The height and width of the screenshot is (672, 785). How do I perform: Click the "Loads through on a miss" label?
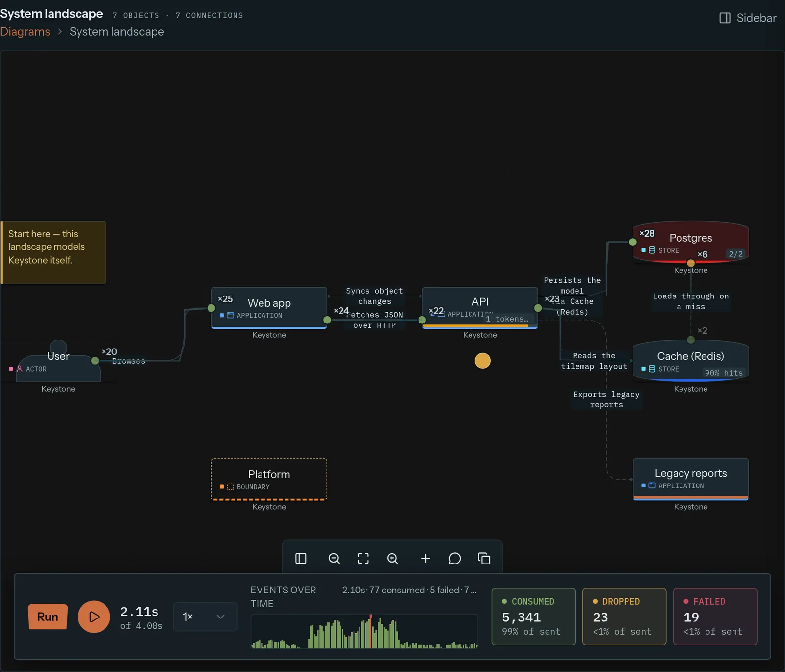pos(691,301)
